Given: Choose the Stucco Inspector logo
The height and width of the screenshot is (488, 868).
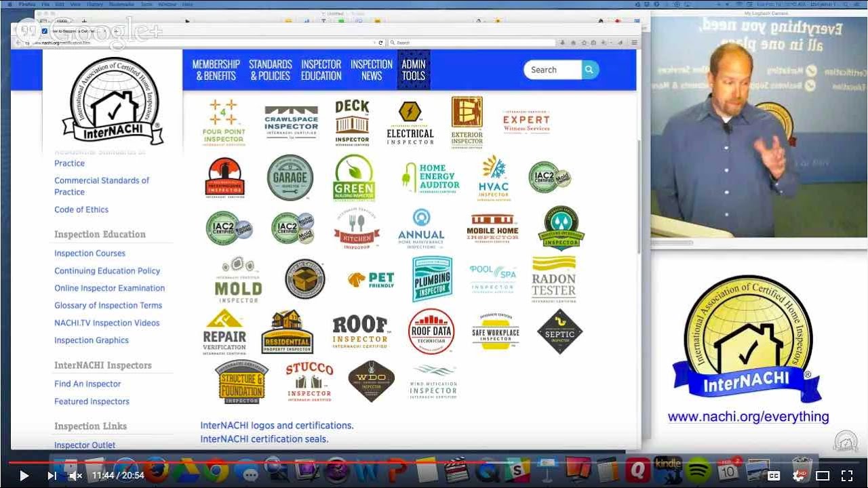Looking at the screenshot, I should coord(309,382).
